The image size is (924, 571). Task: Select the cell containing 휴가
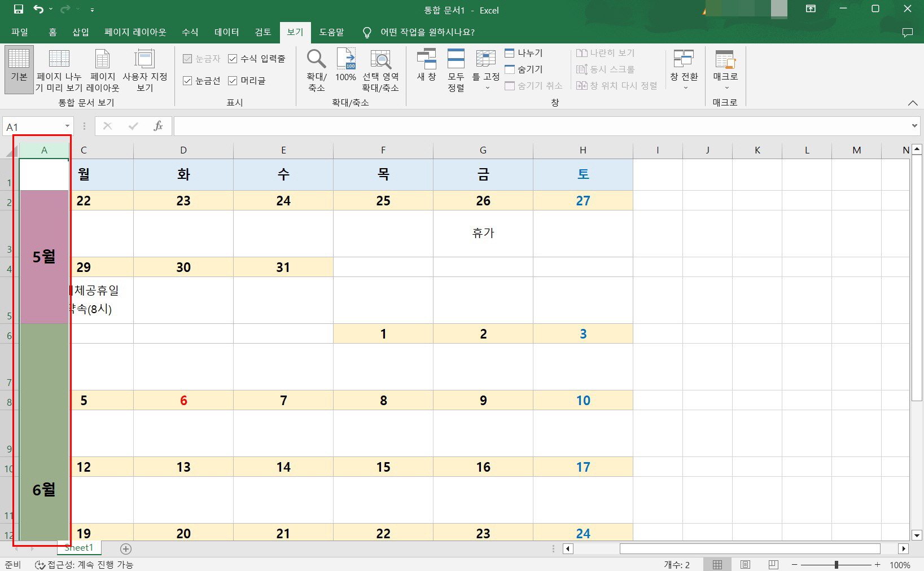click(483, 234)
